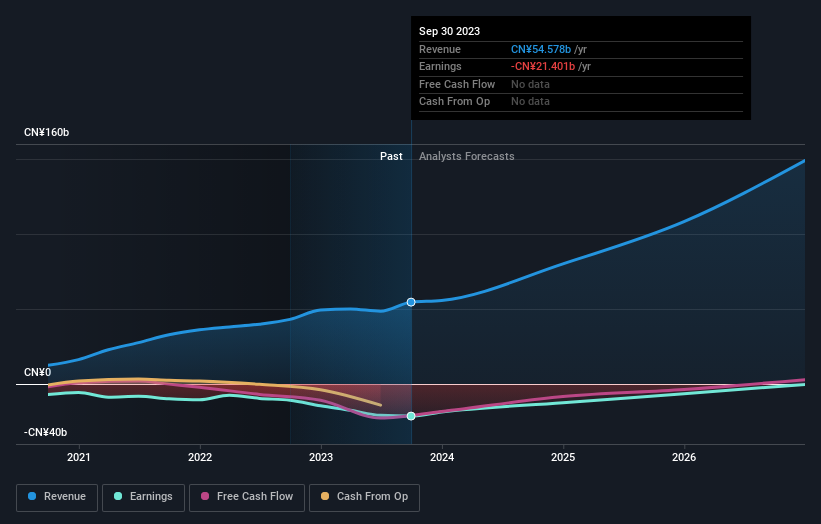
Task: Click the 2022 x-axis label
Action: tap(200, 457)
